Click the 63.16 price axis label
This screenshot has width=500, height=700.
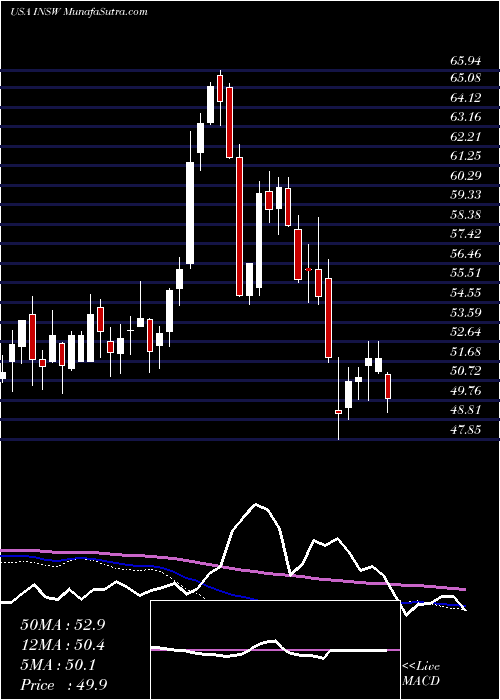(465, 117)
